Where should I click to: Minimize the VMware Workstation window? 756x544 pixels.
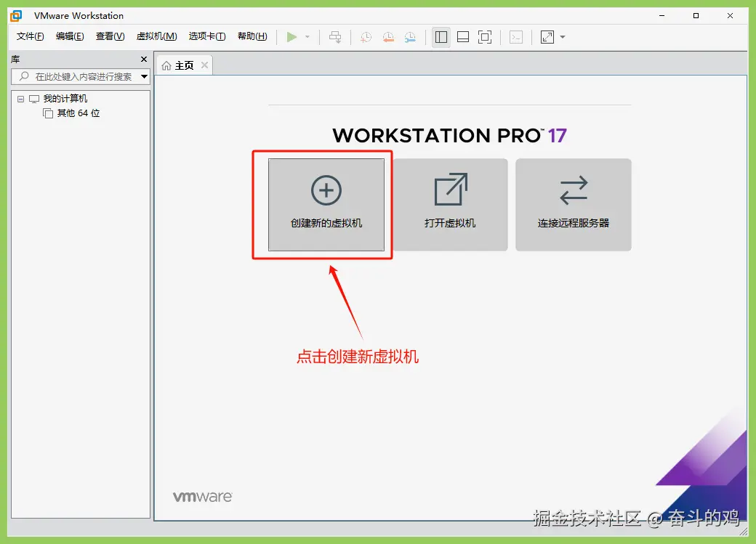(662, 16)
